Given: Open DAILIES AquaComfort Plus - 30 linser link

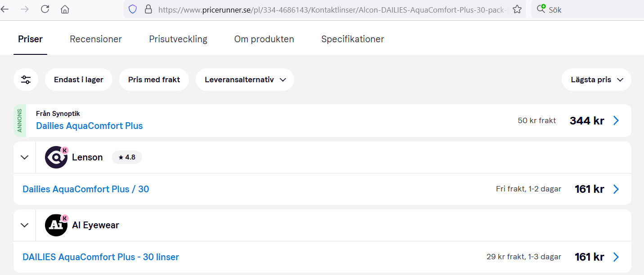Looking at the screenshot, I should tap(101, 257).
